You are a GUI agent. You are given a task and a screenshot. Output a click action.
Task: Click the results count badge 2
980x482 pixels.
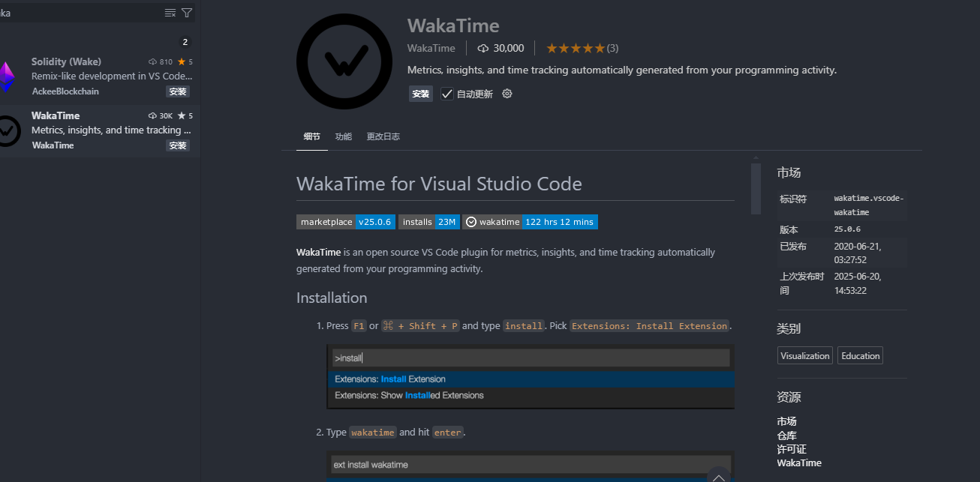(185, 42)
